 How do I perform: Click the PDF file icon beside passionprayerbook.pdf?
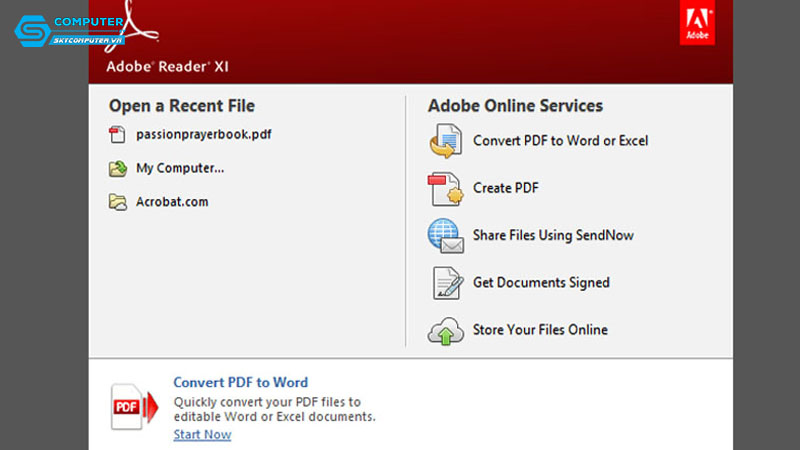click(117, 135)
